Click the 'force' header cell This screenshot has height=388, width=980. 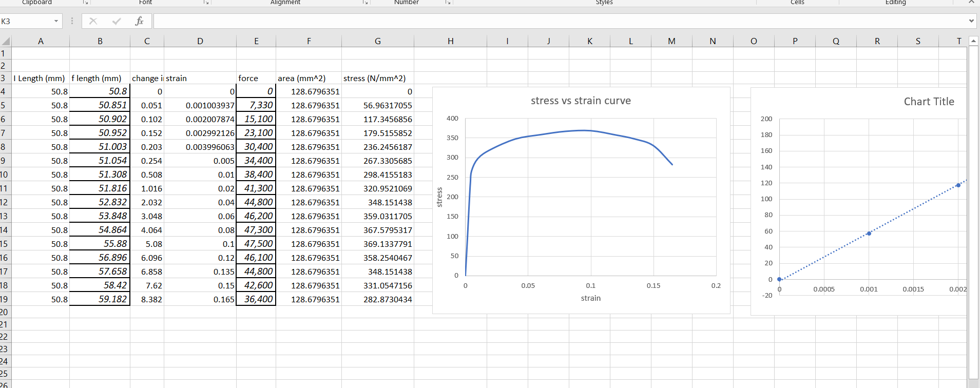pos(256,78)
